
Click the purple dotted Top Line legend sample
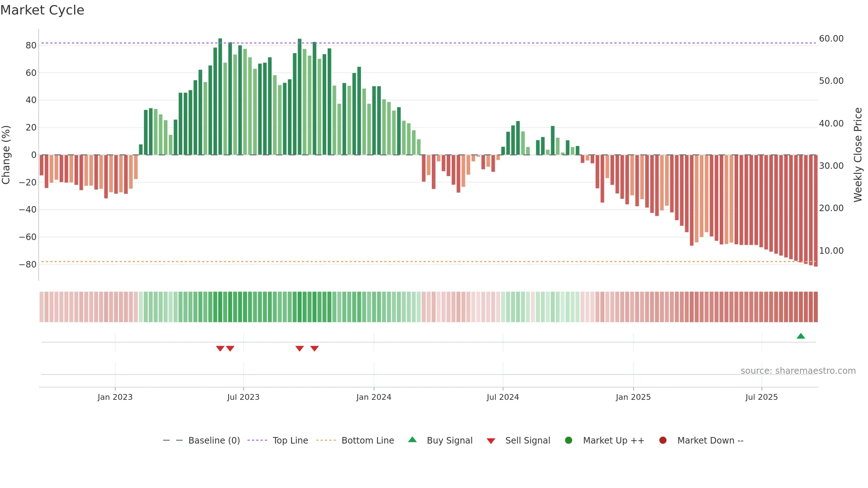[x=257, y=440]
